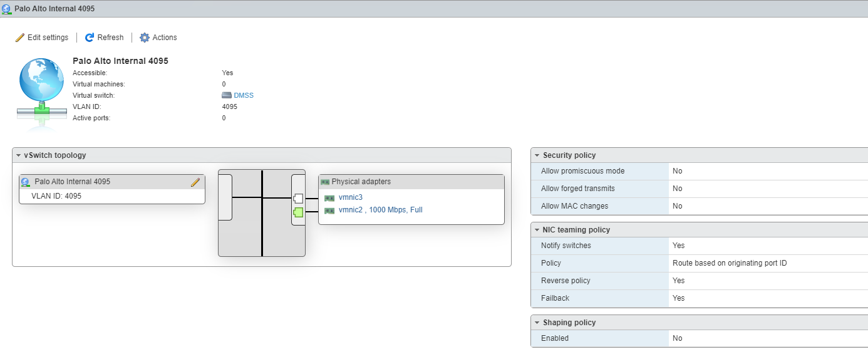Open the vmnic2, 1000 Mbps, Full link

click(381, 210)
